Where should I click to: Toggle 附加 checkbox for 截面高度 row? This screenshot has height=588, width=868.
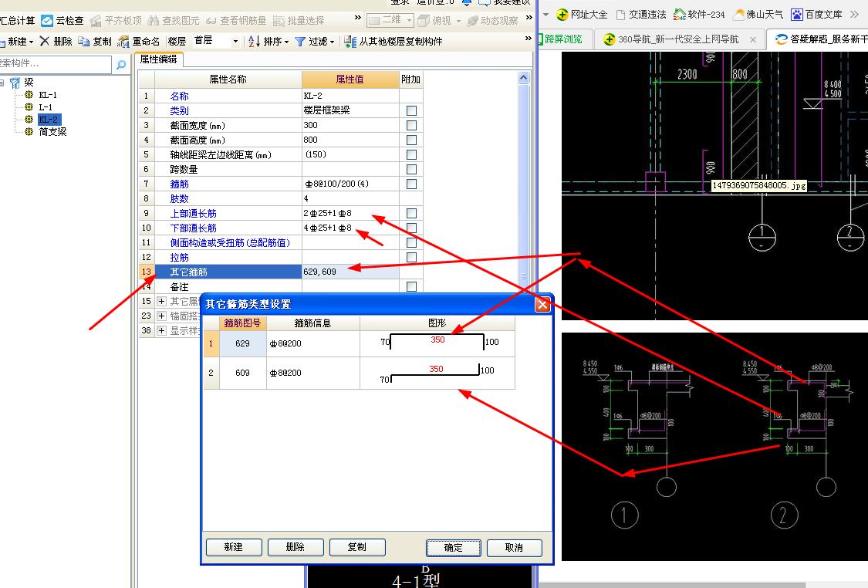tap(411, 140)
